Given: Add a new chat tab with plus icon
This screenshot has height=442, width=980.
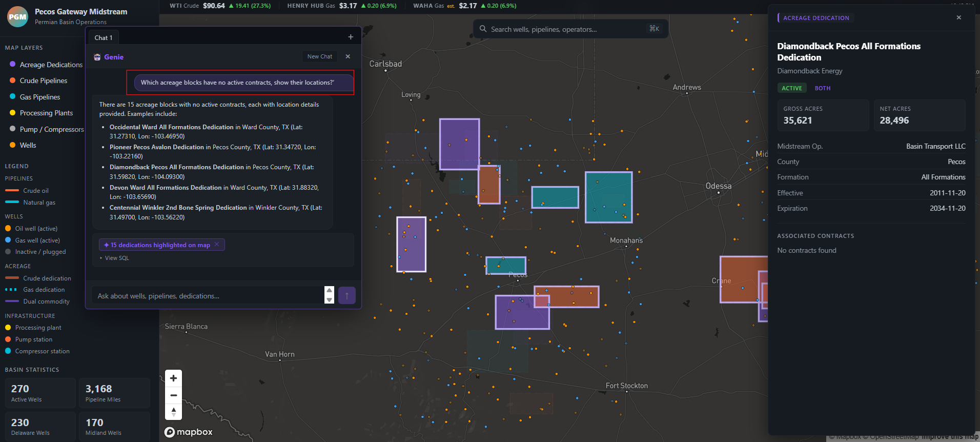Looking at the screenshot, I should click(x=351, y=37).
